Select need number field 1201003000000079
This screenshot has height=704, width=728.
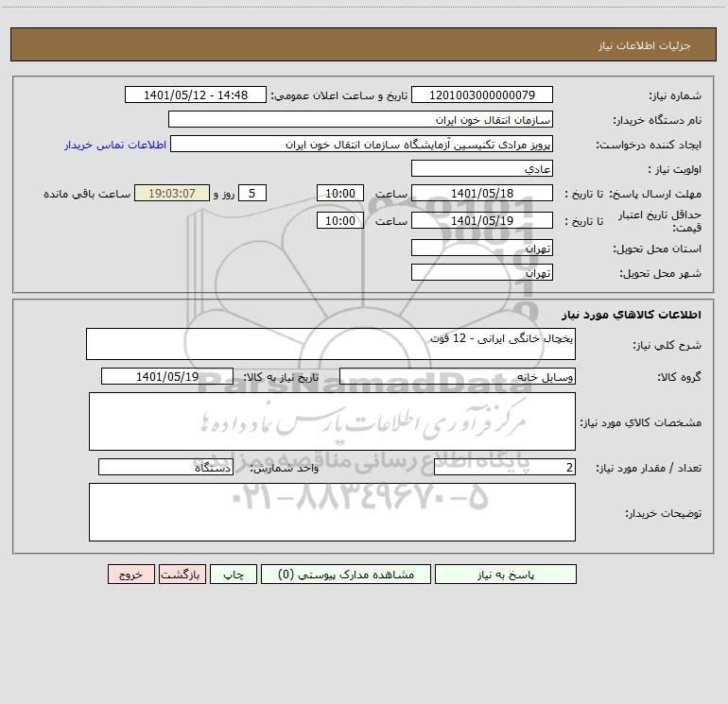(x=482, y=94)
